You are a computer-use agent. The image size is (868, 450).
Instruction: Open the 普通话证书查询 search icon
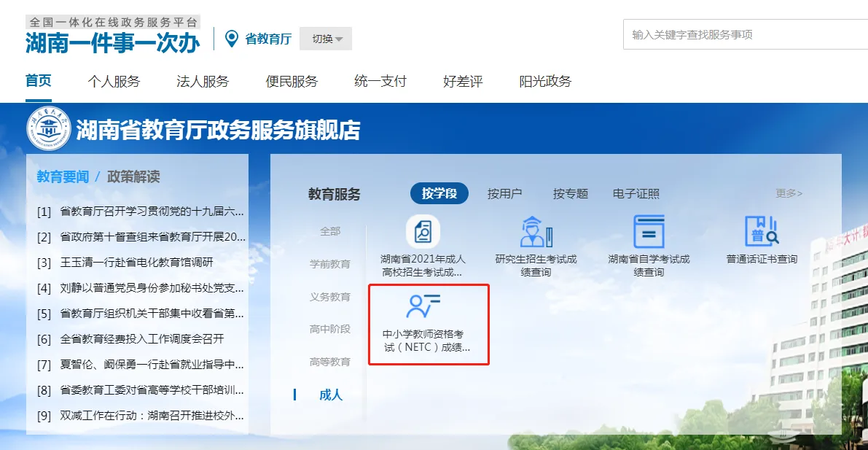pos(762,232)
